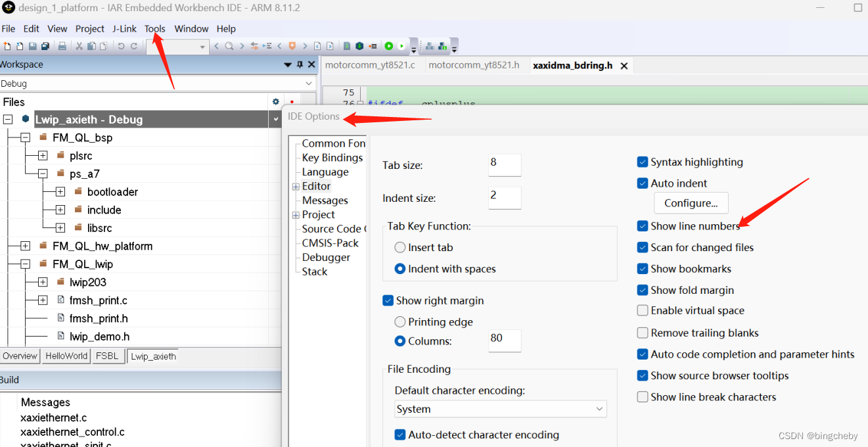The height and width of the screenshot is (447, 868).
Task: Click the Paste toolbar icon
Action: coord(103,46)
